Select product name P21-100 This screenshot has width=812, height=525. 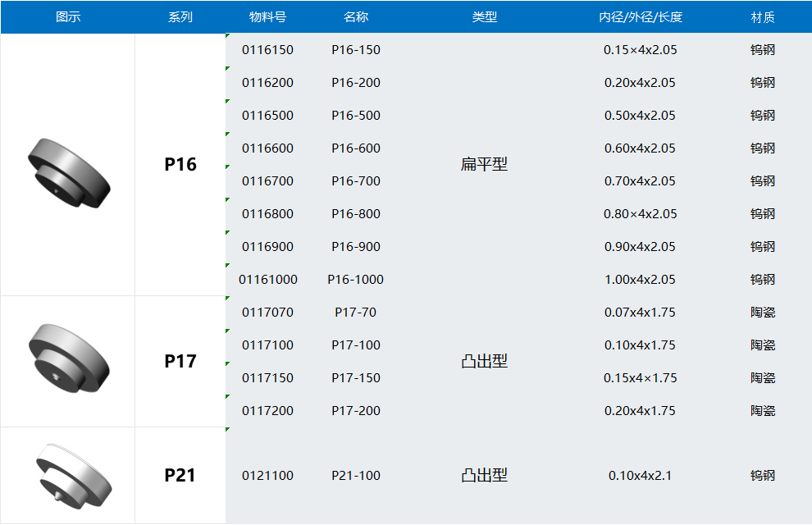tap(356, 476)
